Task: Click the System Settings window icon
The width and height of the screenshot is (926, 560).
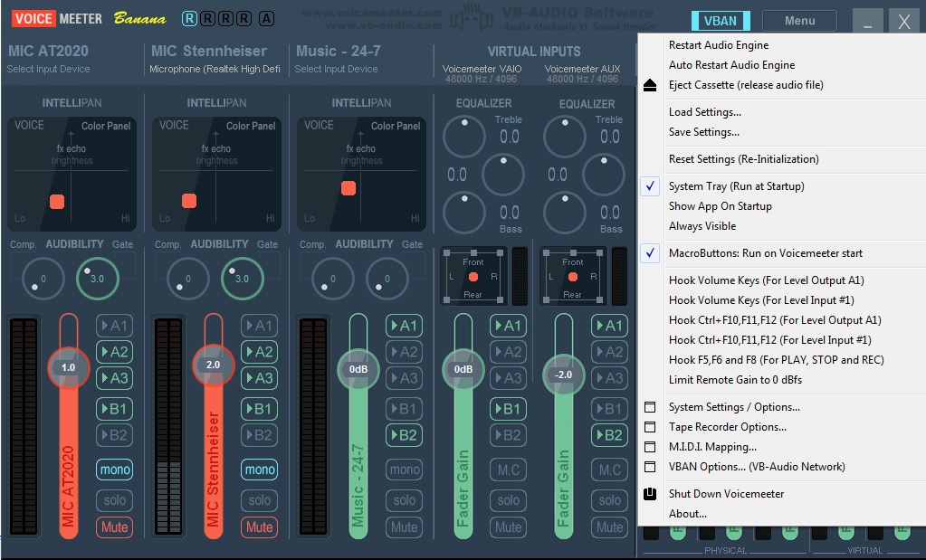Action: tap(650, 407)
